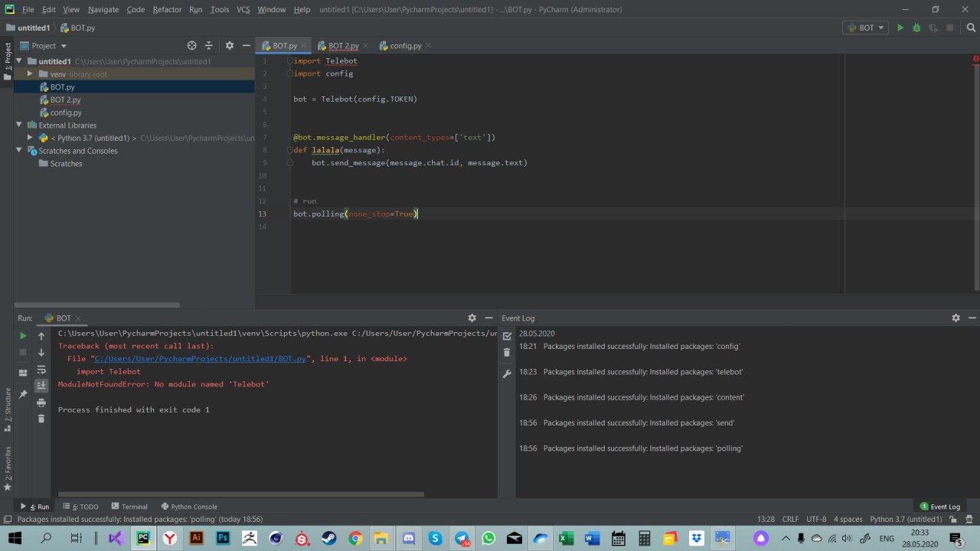Screen dimensions: 980x551
Task: Click the locate-in-project target icon
Action: click(x=191, y=46)
